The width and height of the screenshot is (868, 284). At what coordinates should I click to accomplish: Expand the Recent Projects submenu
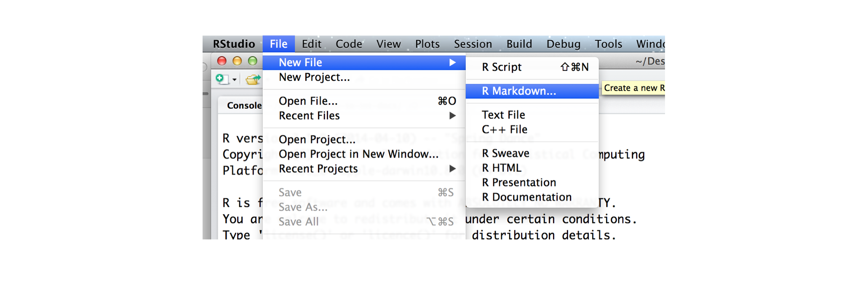click(318, 169)
